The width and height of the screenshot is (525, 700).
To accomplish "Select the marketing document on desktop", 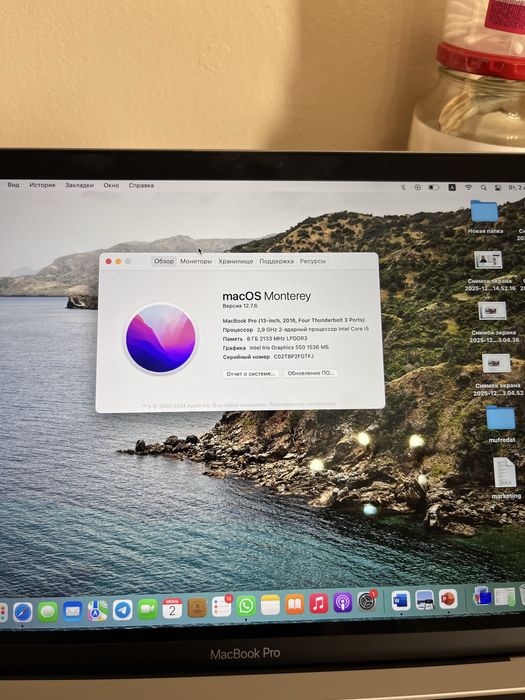I will coord(505,478).
